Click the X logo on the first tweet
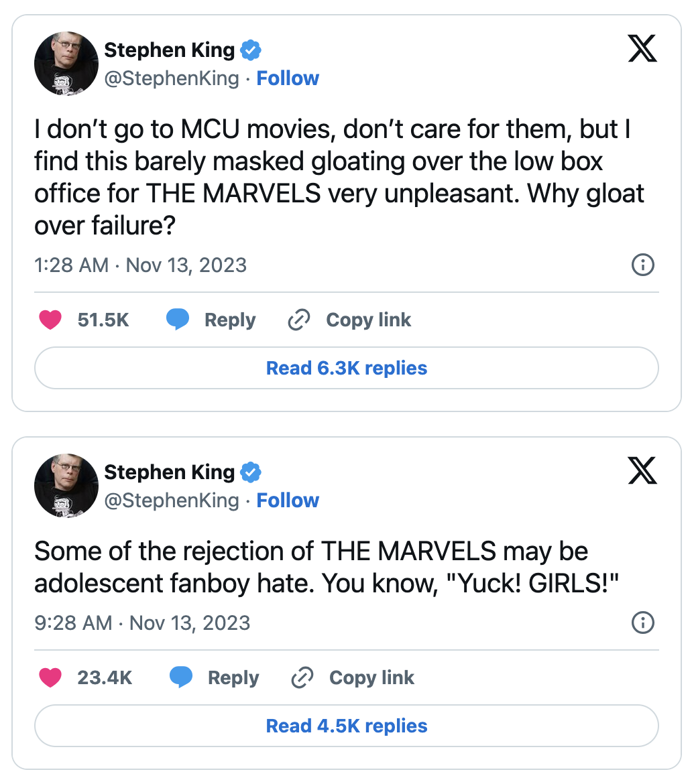The height and width of the screenshot is (784, 692). pyautogui.click(x=642, y=50)
